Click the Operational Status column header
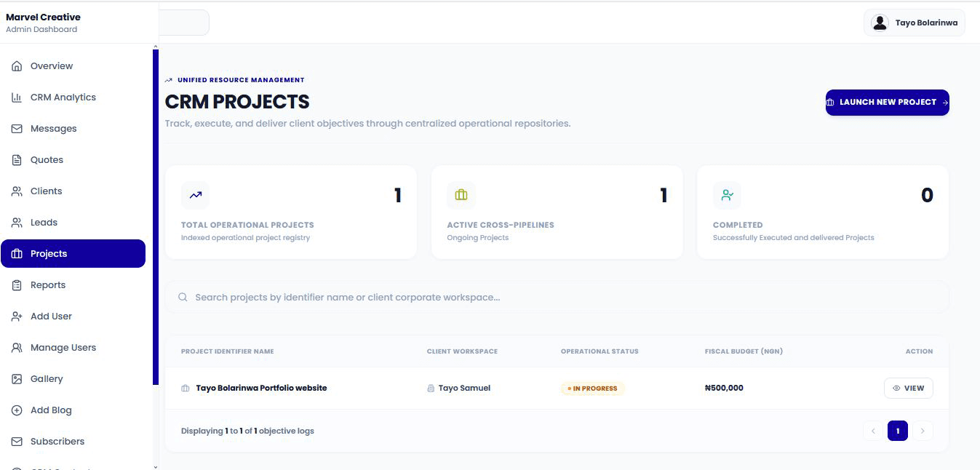980x470 pixels. (x=599, y=351)
